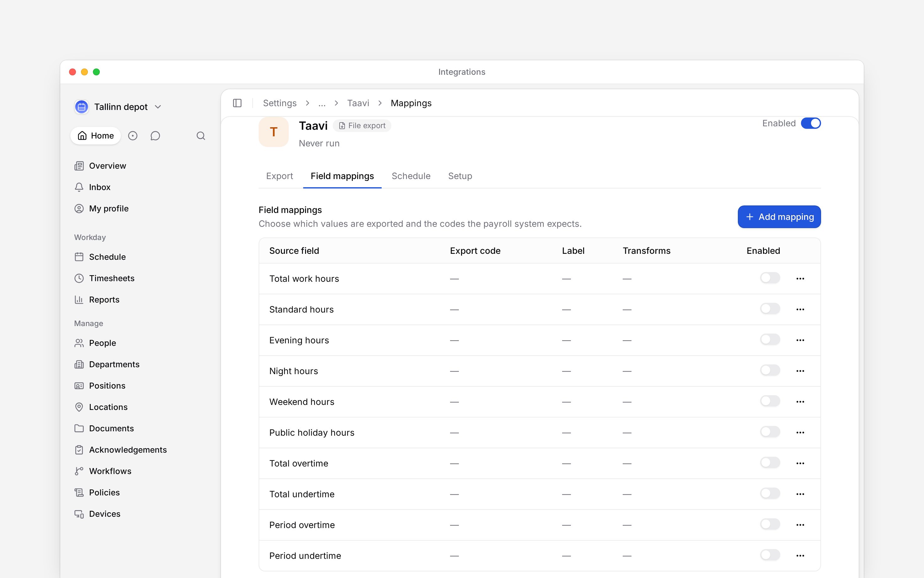924x578 pixels.
Task: Enable the Night hours mapping
Action: click(770, 370)
